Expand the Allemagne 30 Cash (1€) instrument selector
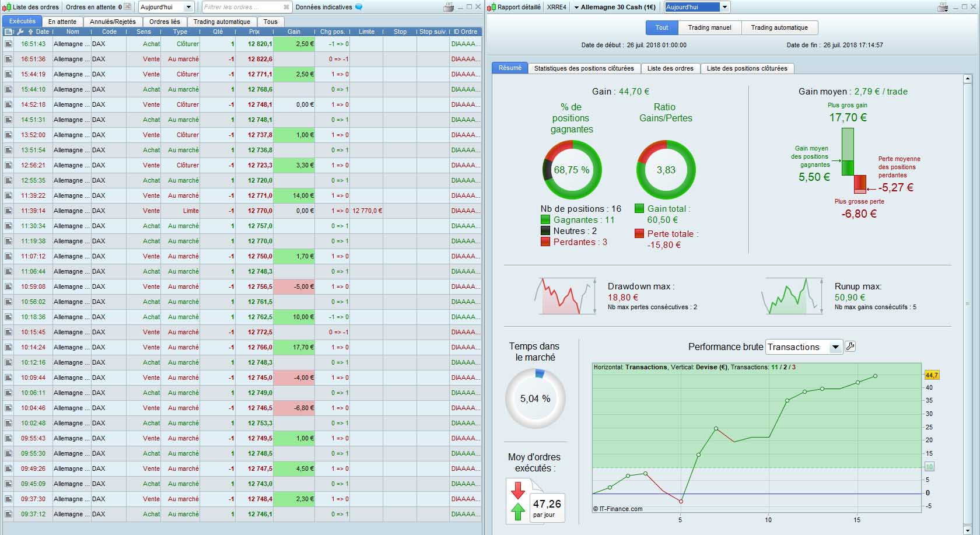The image size is (980, 535). click(x=614, y=7)
